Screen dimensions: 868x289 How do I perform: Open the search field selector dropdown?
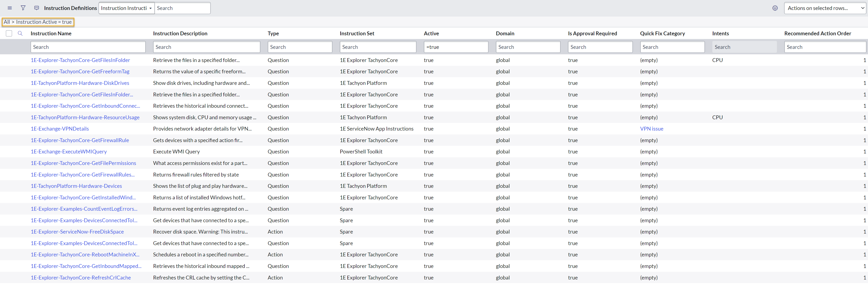pyautogui.click(x=126, y=8)
